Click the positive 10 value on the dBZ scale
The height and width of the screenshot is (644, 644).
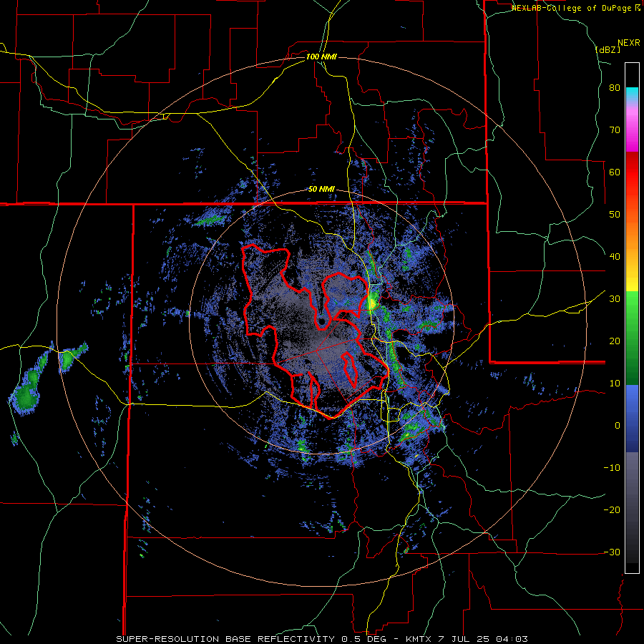pyautogui.click(x=615, y=384)
